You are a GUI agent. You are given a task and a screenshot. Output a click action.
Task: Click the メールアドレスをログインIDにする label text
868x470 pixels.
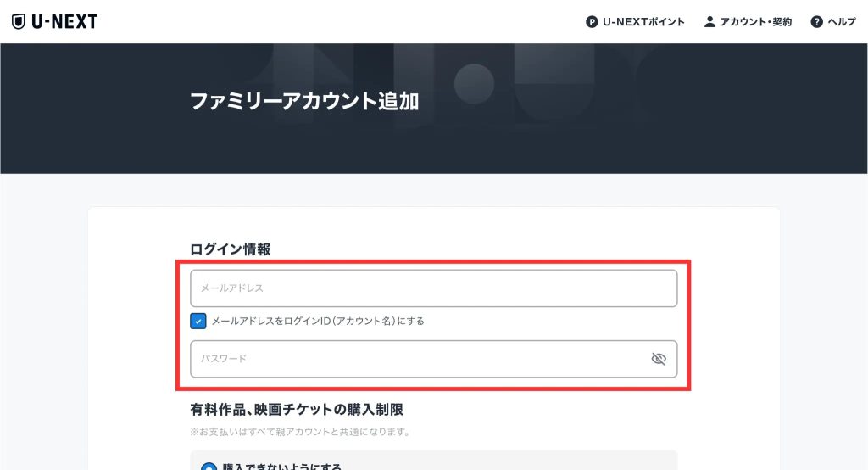[317, 322]
